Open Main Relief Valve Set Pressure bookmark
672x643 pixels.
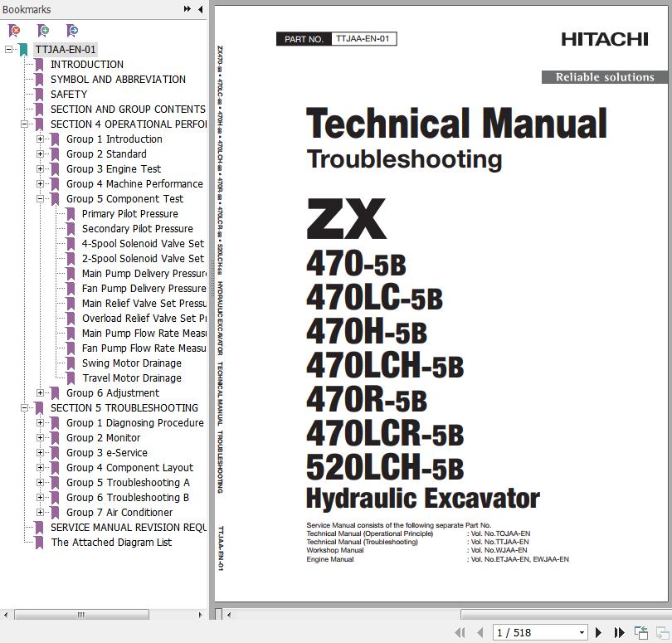pos(144,304)
